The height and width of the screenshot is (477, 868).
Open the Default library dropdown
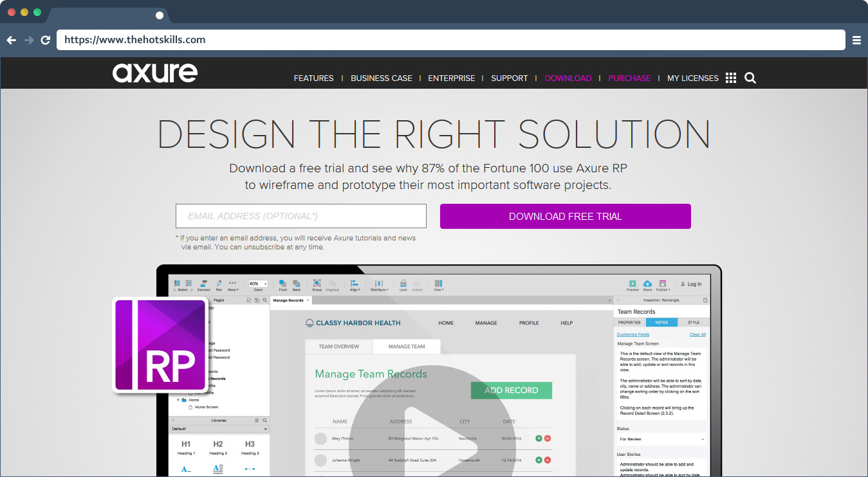219,429
